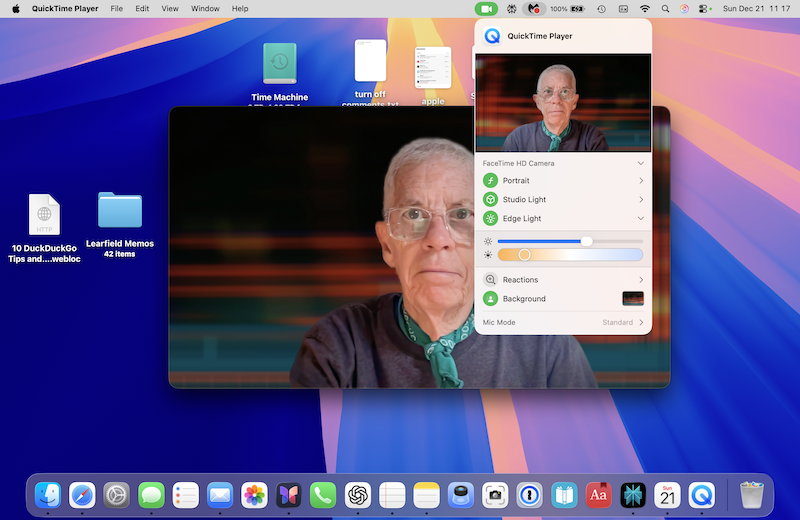Click the Background effect icon
This screenshot has width=800, height=520.
tap(490, 299)
